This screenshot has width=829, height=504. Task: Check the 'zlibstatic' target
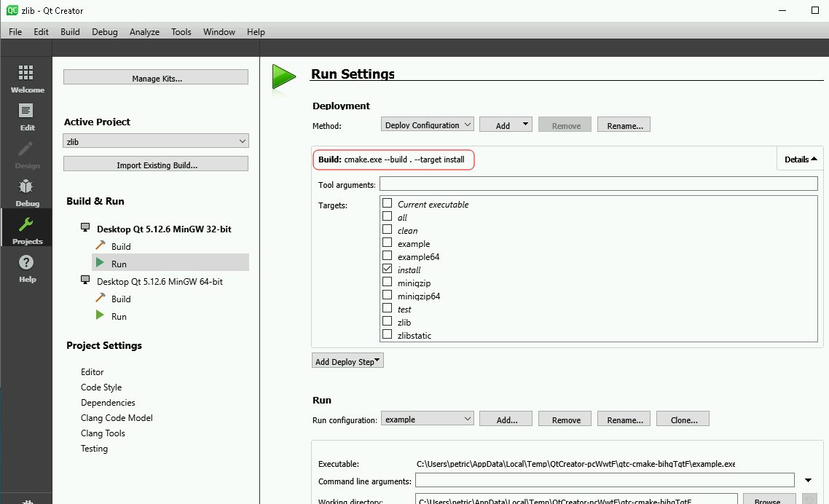[388, 334]
